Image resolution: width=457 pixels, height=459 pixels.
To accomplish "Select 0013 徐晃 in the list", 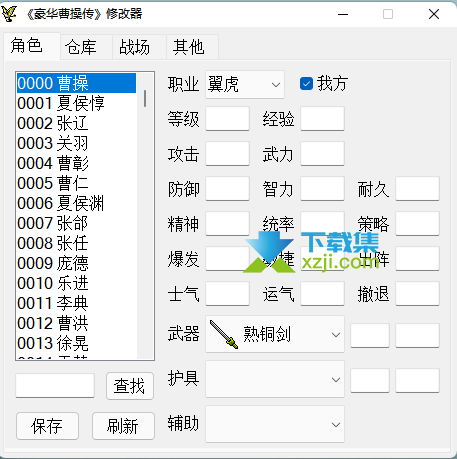I will [76, 343].
